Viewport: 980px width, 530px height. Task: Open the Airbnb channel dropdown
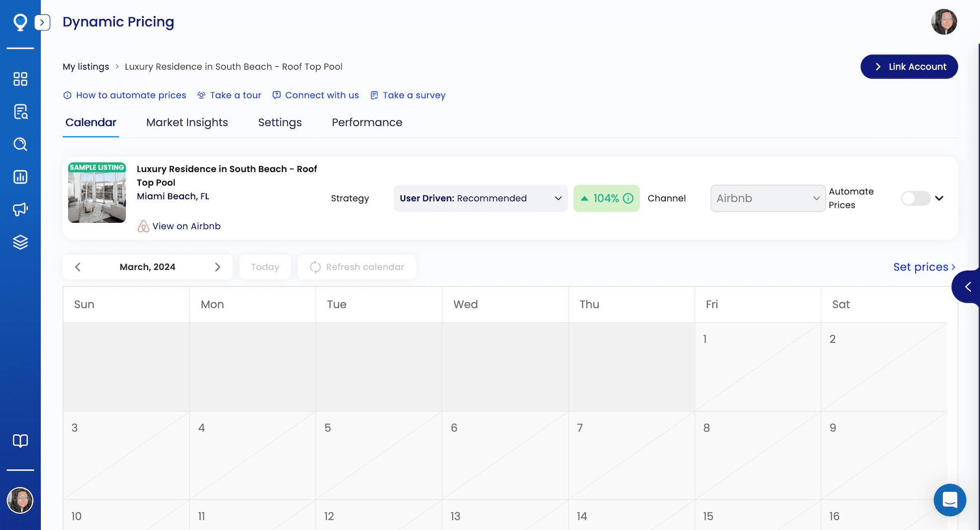768,198
